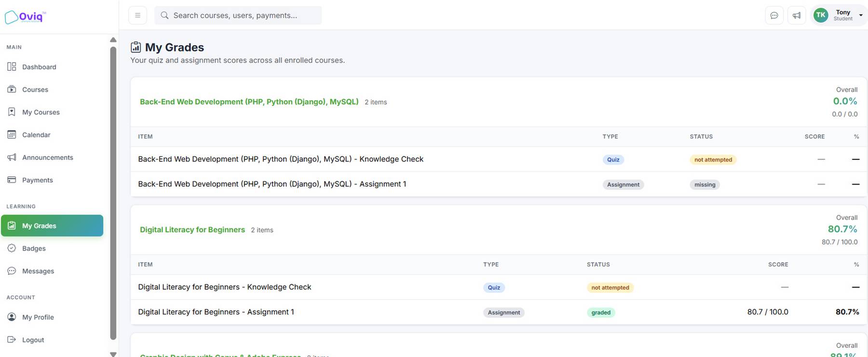
Task: Open Dashboard from the sidebar
Action: [52, 66]
